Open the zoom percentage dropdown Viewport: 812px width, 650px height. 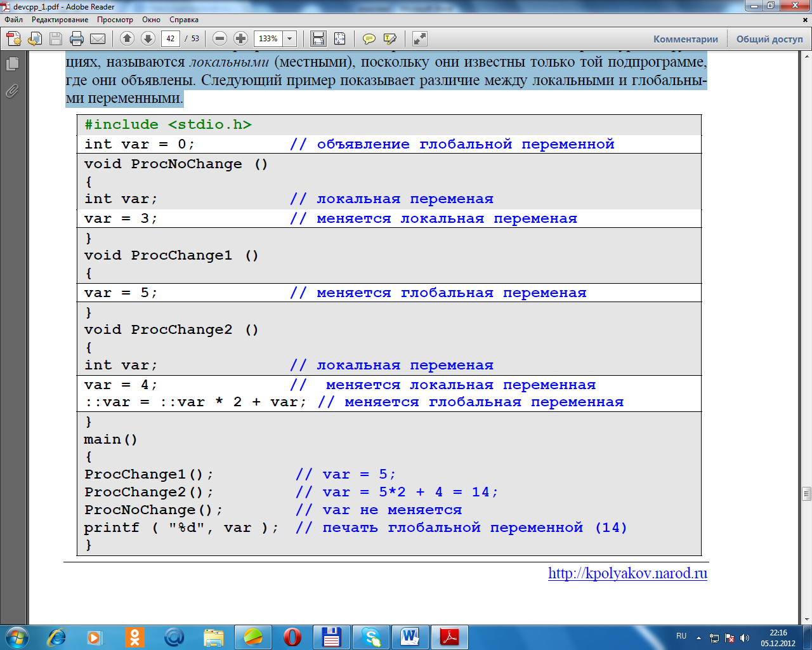click(x=290, y=39)
